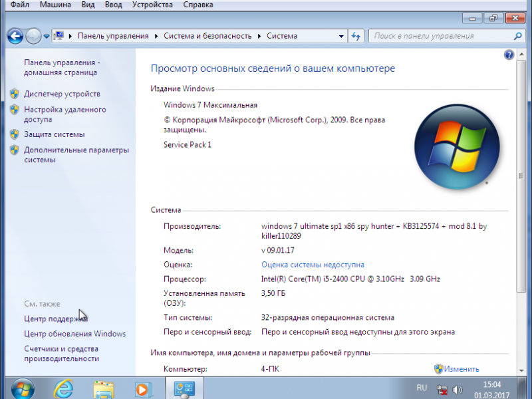Click the clock showing 15:04
The width and height of the screenshot is (532, 399).
pos(491,385)
